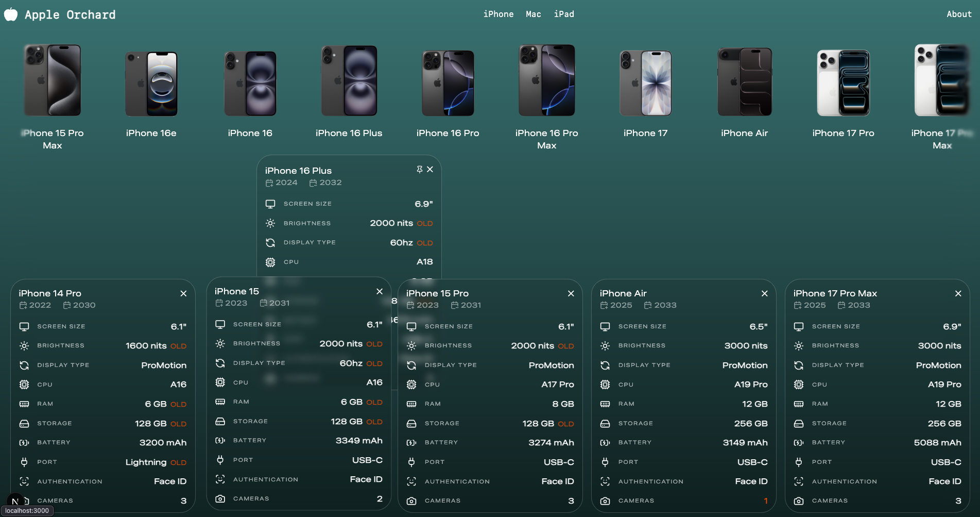
Task: Close the iPhone Air spec card
Action: [x=764, y=293]
